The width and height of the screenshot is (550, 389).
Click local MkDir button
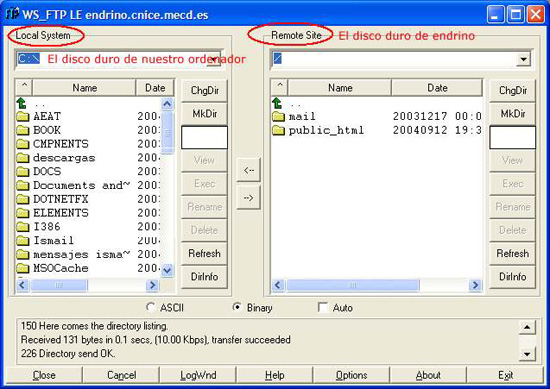coord(204,114)
